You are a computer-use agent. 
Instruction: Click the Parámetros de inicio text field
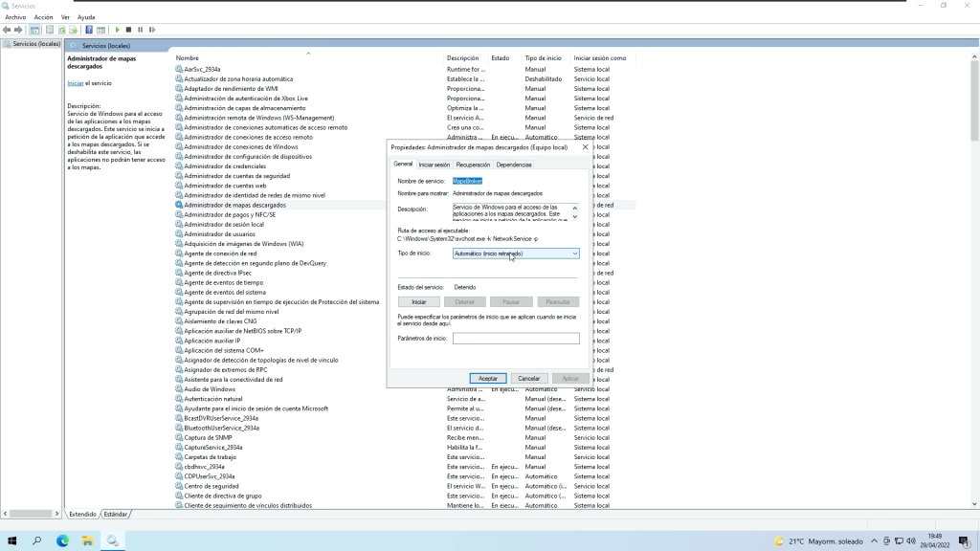point(516,339)
